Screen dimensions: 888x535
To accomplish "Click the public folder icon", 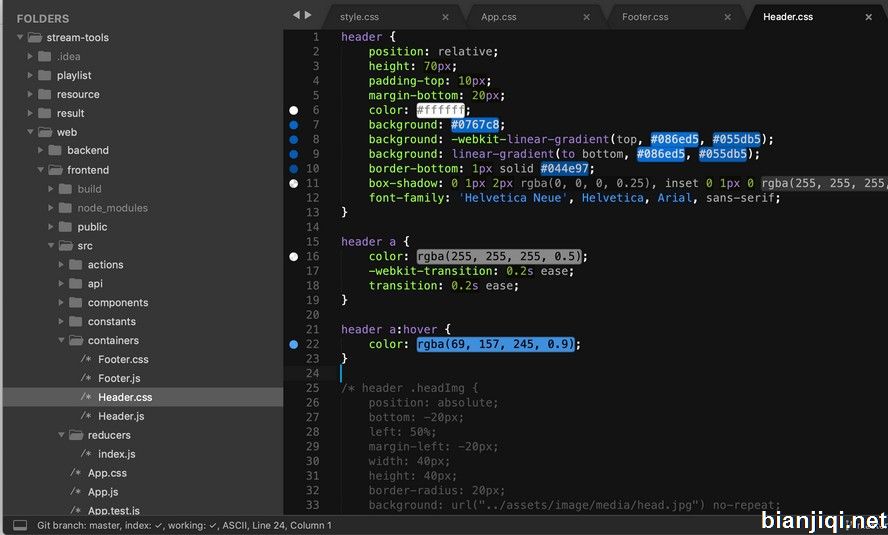I will point(66,226).
